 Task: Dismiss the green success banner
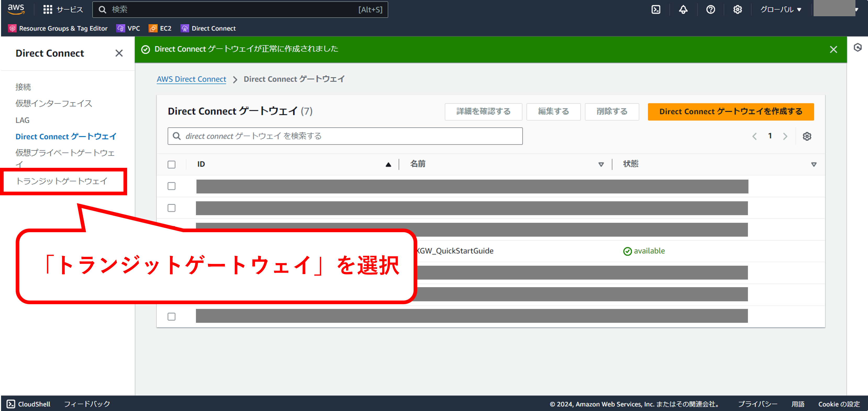pos(833,49)
